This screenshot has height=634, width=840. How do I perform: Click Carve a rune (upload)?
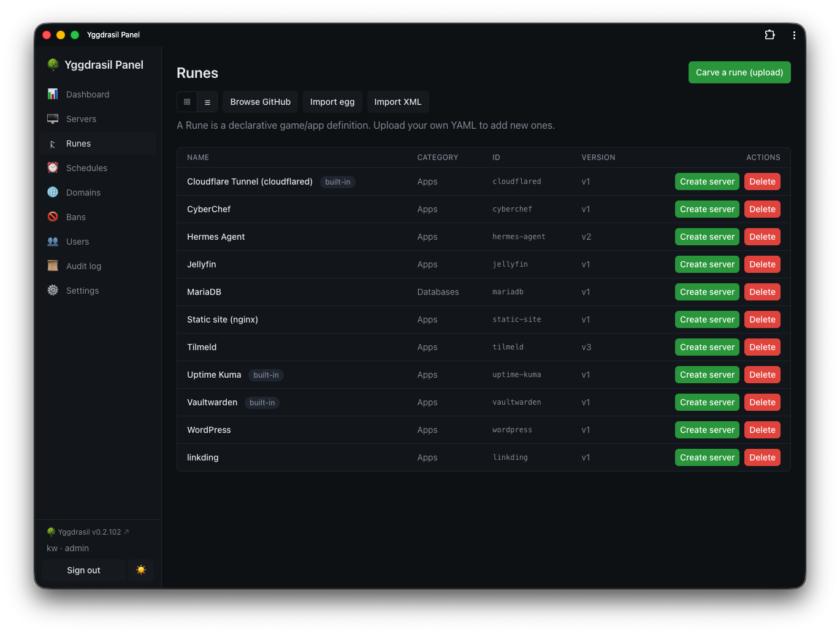click(x=739, y=72)
